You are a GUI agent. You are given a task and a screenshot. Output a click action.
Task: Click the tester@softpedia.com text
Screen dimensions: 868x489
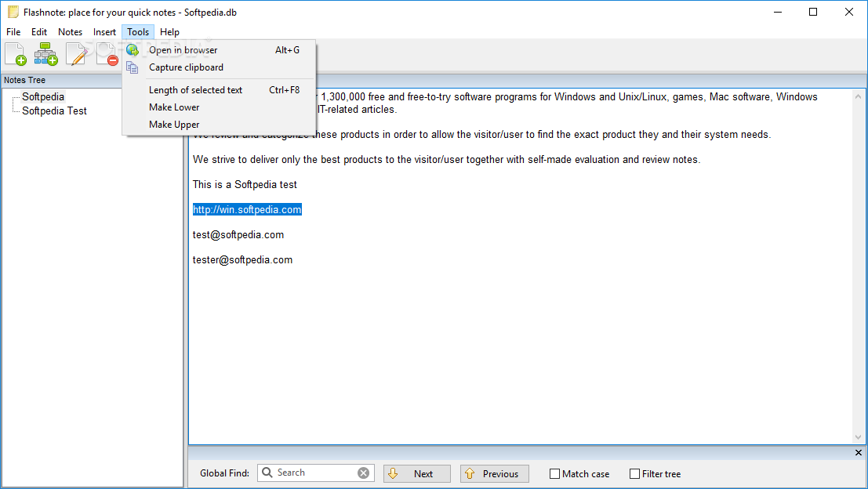click(x=242, y=260)
